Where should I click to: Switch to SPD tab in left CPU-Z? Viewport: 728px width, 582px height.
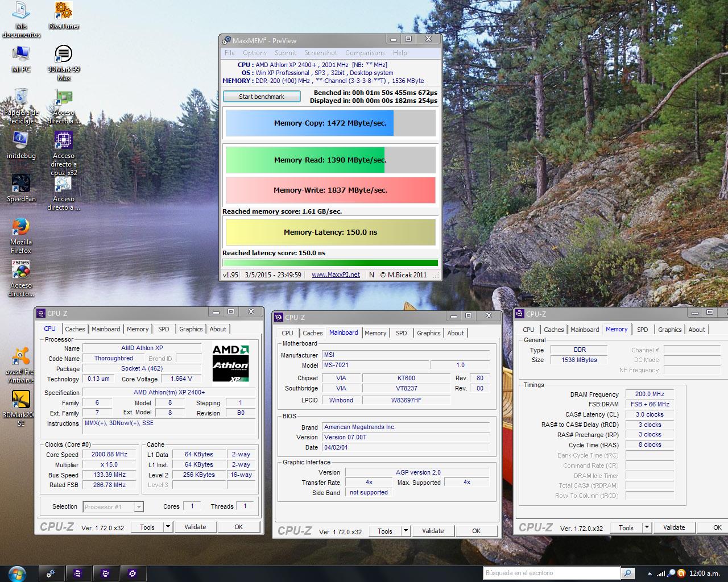pyautogui.click(x=164, y=329)
